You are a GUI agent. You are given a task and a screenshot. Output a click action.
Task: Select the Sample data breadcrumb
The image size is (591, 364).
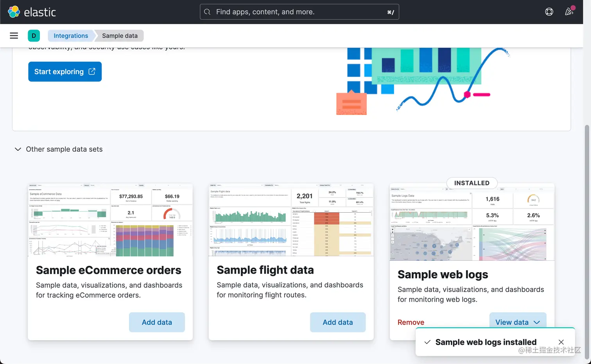coord(120,36)
